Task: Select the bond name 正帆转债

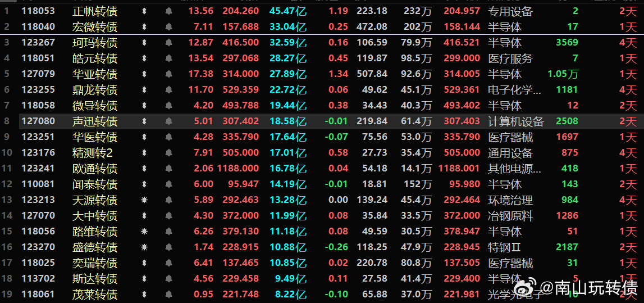Action: [95, 11]
